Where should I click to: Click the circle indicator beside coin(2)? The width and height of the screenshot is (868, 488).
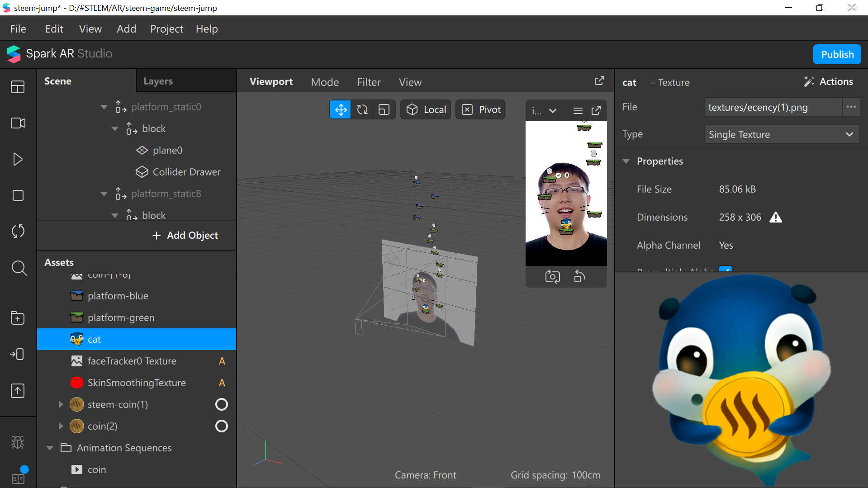tap(222, 426)
